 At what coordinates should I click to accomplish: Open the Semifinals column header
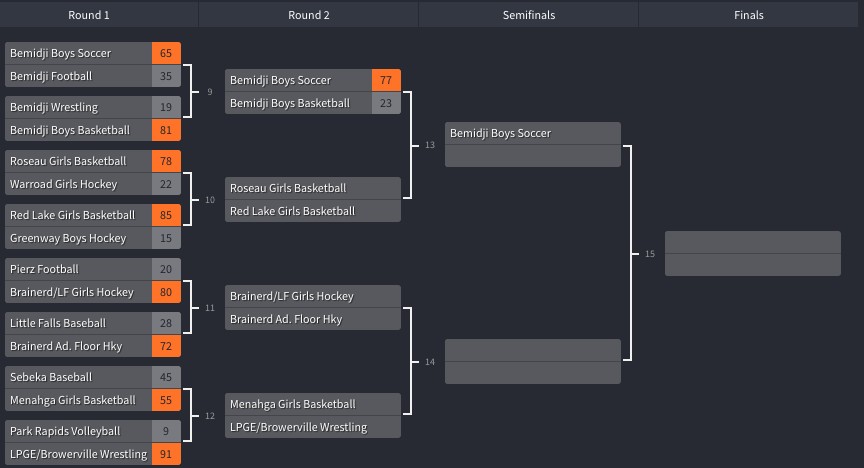(x=528, y=15)
